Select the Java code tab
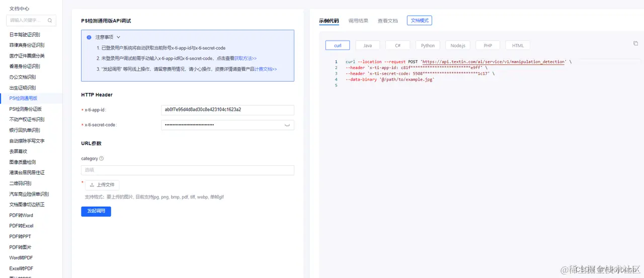Screen dimensions: 644x278 (368, 45)
